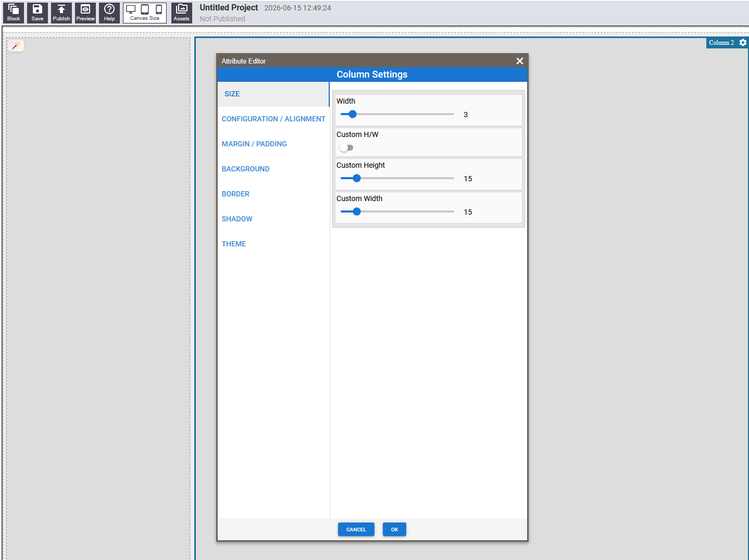Toggle the Custom H/W switch
This screenshot has height=560, width=749.
(x=346, y=148)
